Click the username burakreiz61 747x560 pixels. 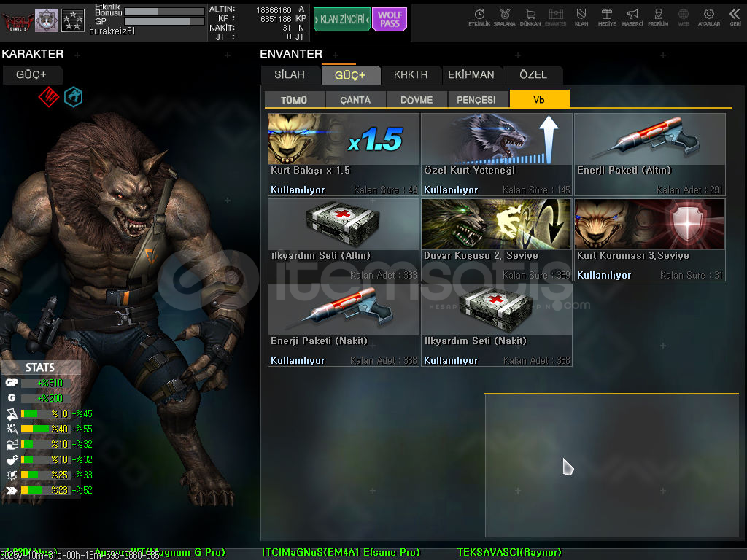click(x=112, y=31)
